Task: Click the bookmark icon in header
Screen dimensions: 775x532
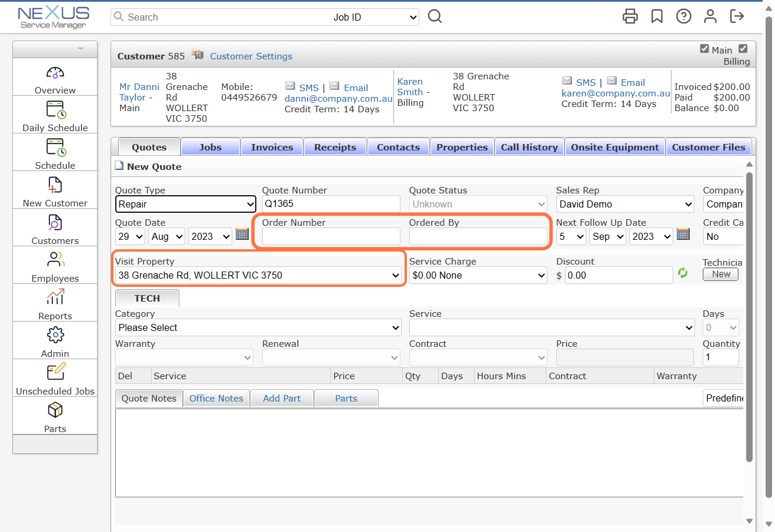Action: 657,16
